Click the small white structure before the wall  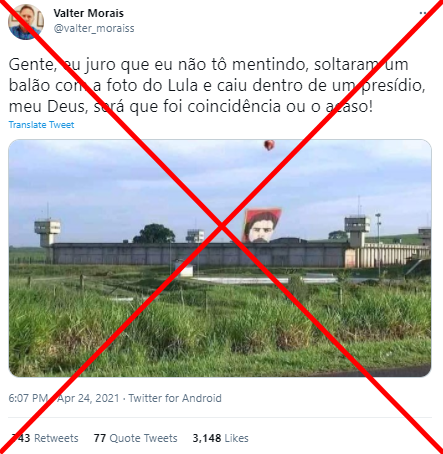click(183, 268)
